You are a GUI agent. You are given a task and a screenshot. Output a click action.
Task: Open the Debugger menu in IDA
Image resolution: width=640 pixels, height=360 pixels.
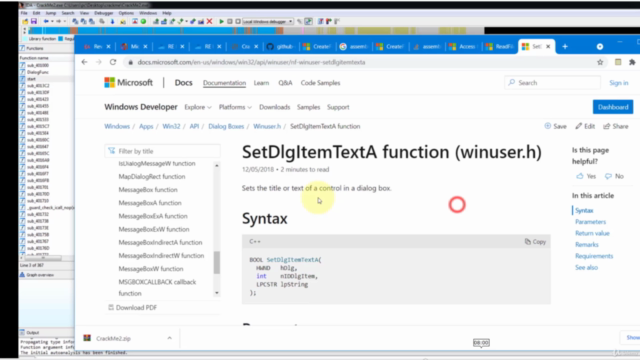click(x=104, y=13)
